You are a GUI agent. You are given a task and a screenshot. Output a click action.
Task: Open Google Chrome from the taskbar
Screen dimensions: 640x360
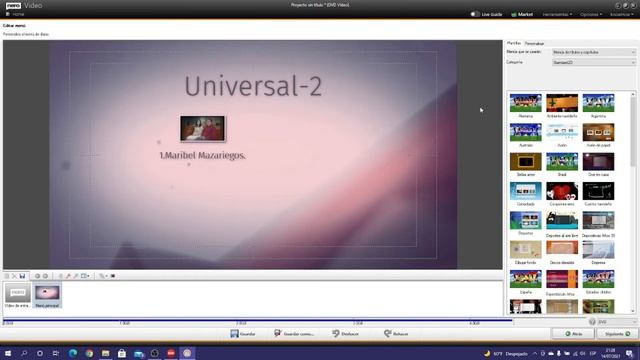[89, 353]
